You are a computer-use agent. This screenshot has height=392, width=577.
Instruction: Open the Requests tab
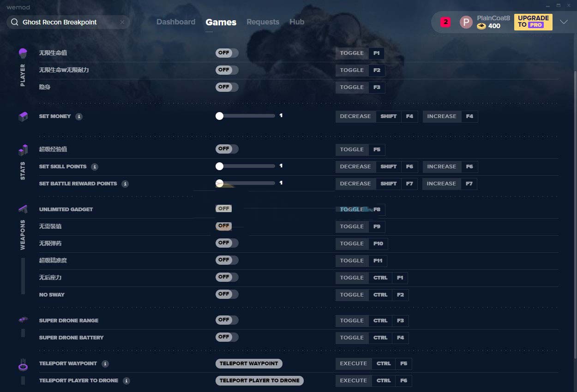(x=263, y=22)
